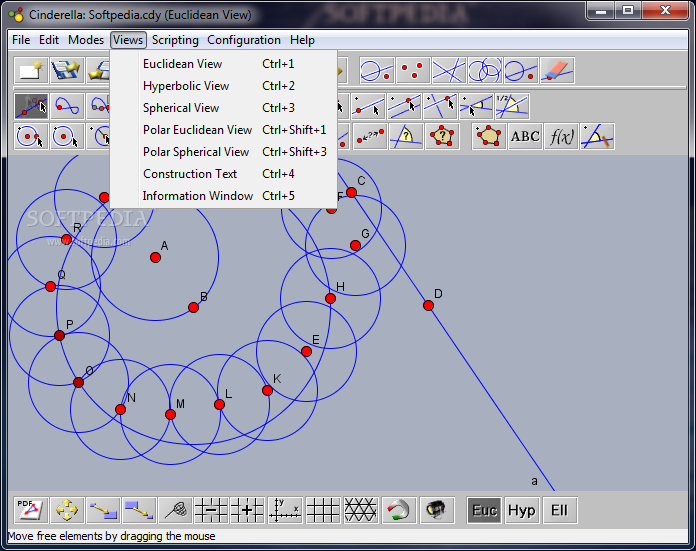Open the Edit menu
Screen dimensions: 696x551
49,40
